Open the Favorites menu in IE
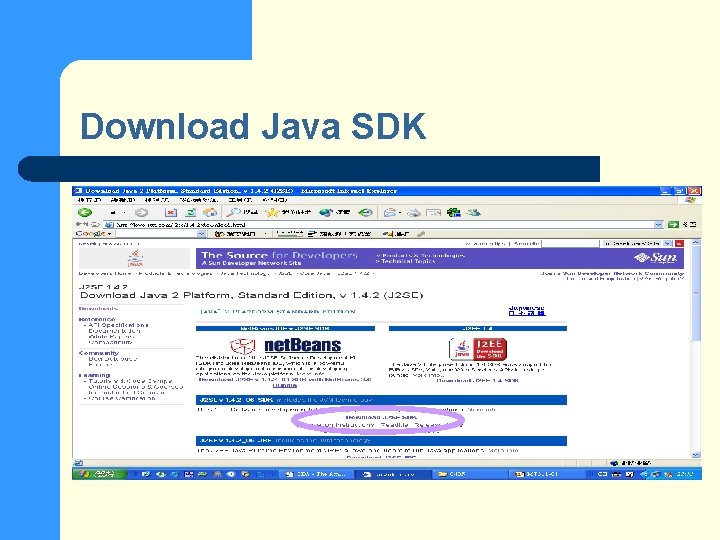Viewport: 720px width, 540px height. tap(198, 200)
